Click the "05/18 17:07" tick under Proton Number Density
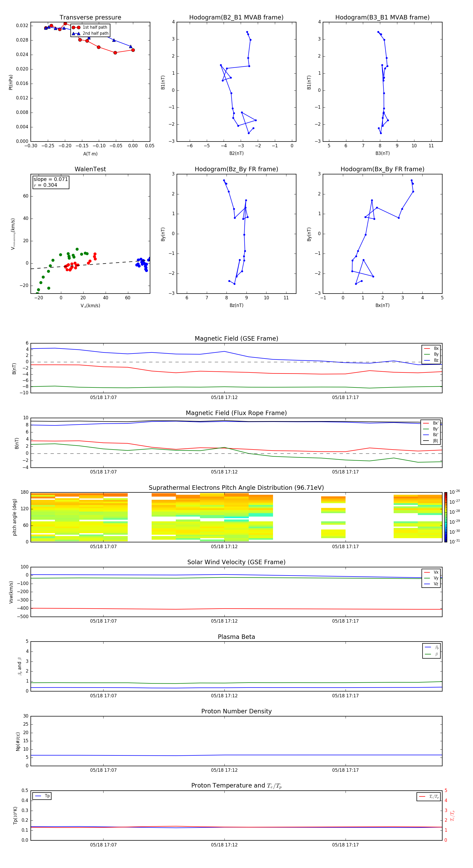Image resolution: width=473 pixels, height=868 pixels. pos(103,770)
